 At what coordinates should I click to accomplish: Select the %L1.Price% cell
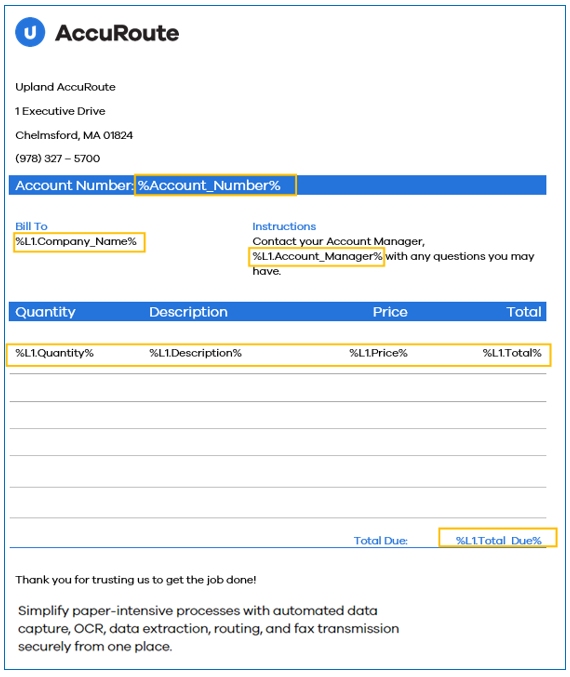[378, 353]
